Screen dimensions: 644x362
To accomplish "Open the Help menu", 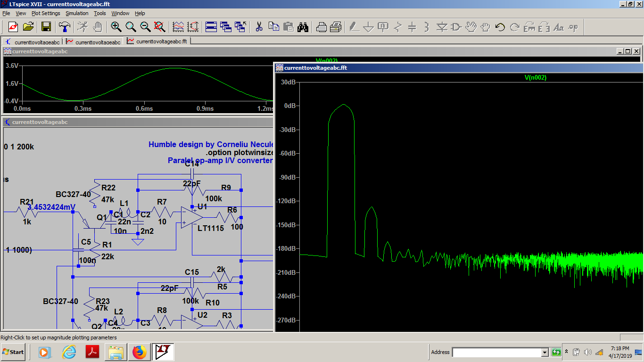I will click(x=140, y=13).
